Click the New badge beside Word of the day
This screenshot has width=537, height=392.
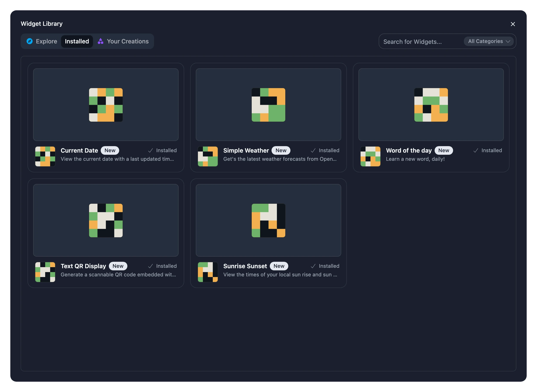point(444,150)
